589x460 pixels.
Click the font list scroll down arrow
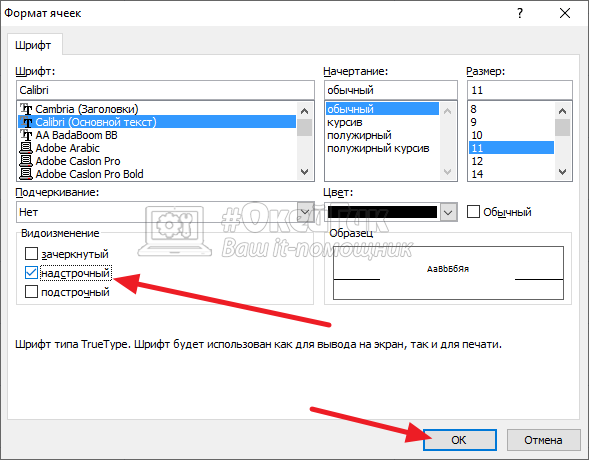[305, 172]
